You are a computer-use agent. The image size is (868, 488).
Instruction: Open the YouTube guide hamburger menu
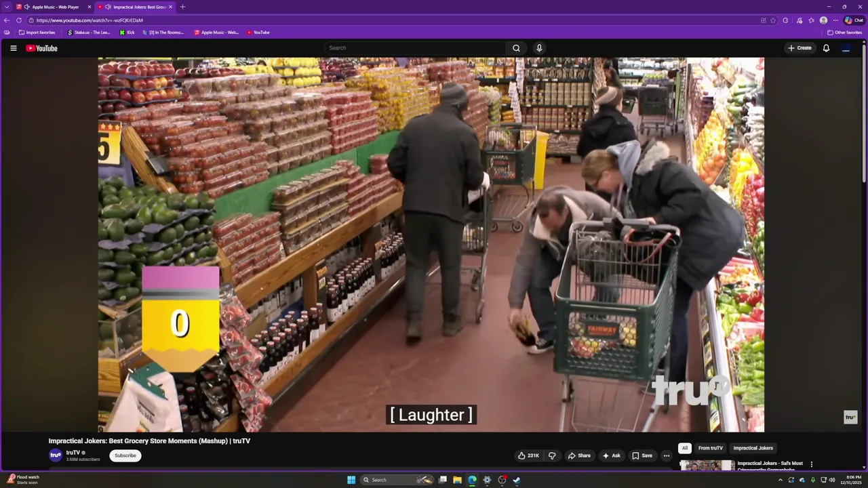tap(13, 48)
